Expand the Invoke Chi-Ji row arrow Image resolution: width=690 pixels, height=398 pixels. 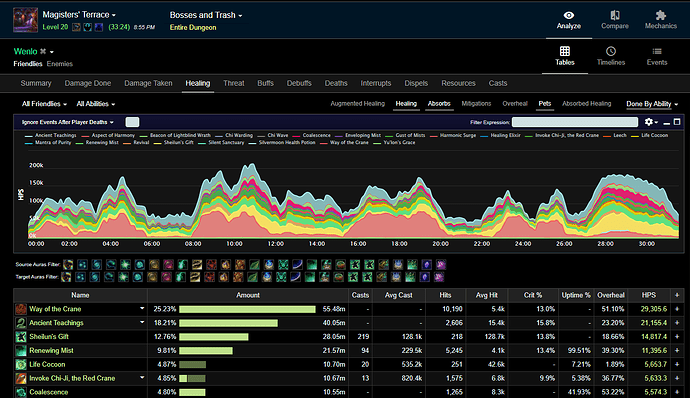[x=142, y=378]
